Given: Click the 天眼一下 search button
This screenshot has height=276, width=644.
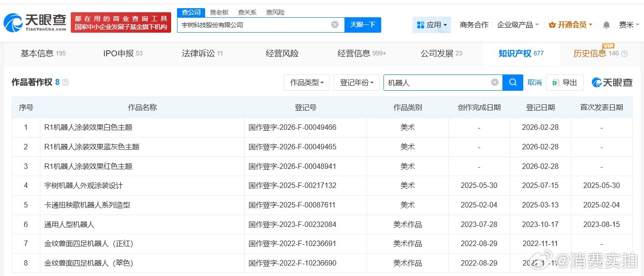Looking at the screenshot, I should (x=363, y=25).
